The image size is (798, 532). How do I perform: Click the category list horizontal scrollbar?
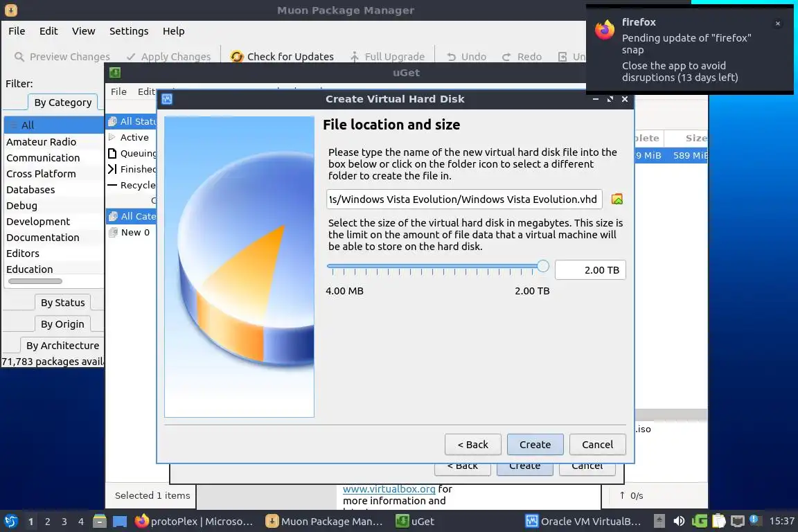[35, 281]
